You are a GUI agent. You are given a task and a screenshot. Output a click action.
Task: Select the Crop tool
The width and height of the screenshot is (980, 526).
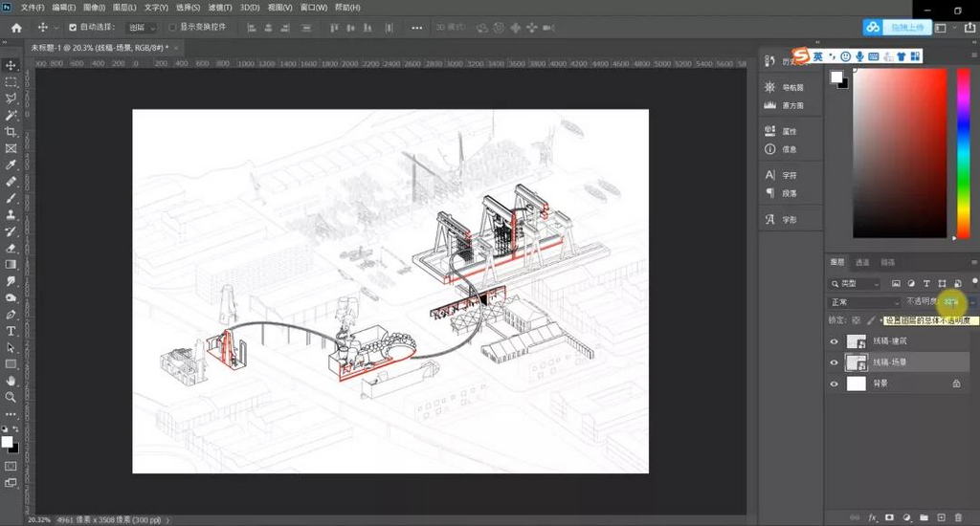tap(11, 132)
